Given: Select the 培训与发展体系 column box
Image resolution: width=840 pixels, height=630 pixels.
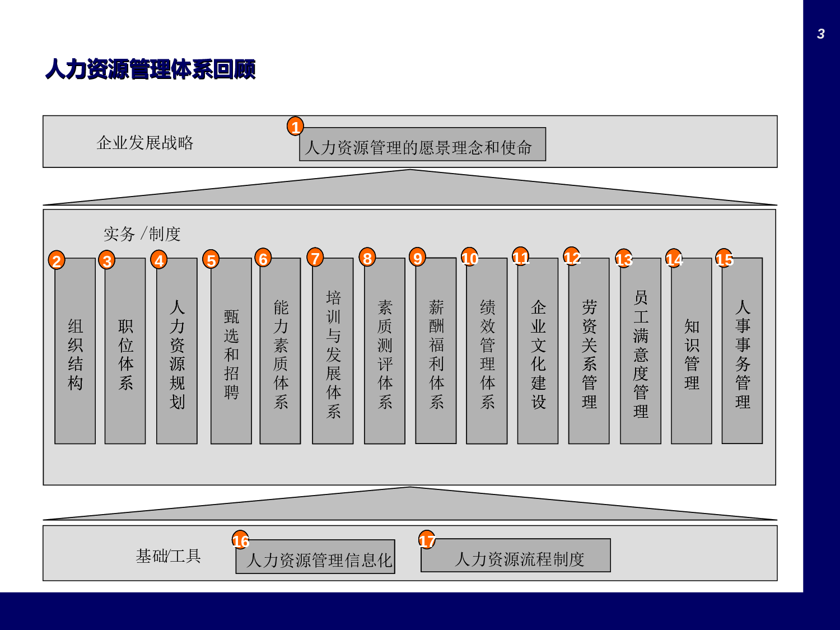Looking at the screenshot, I should click(333, 351).
